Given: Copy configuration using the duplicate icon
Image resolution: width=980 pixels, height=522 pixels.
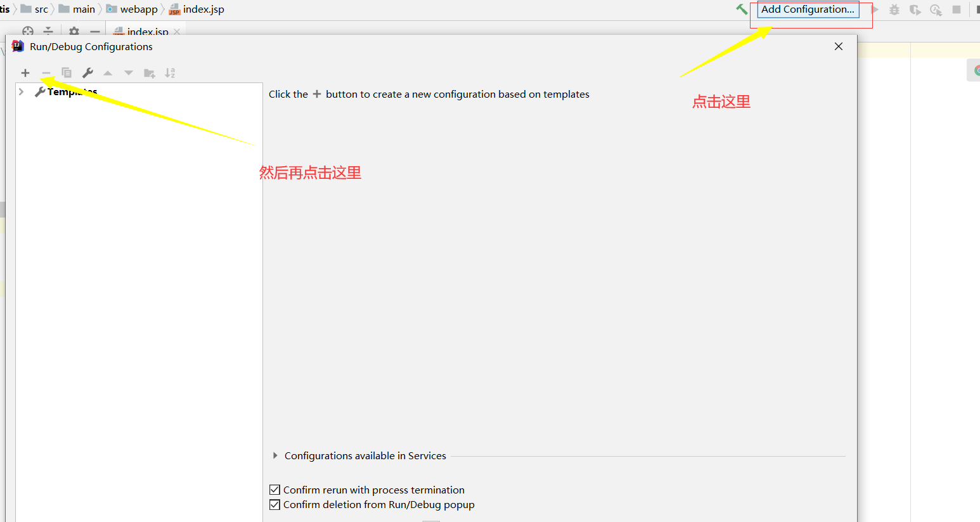Looking at the screenshot, I should 67,73.
